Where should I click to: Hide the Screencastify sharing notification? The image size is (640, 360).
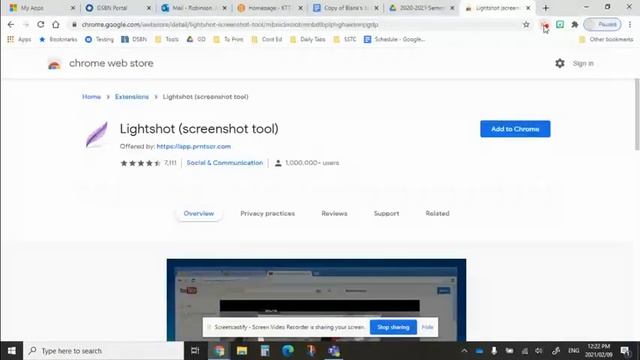pyautogui.click(x=427, y=327)
